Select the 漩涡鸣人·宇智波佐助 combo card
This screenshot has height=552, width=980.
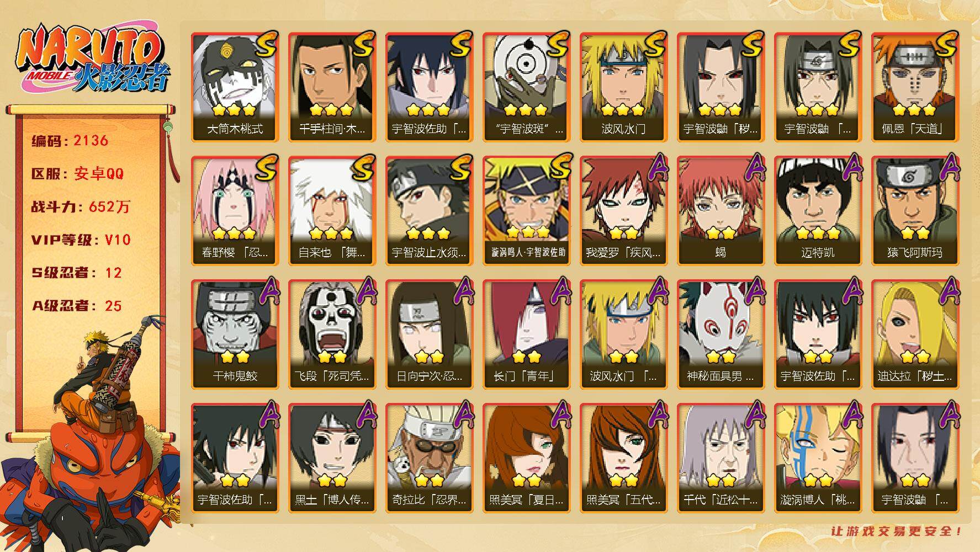pos(526,210)
